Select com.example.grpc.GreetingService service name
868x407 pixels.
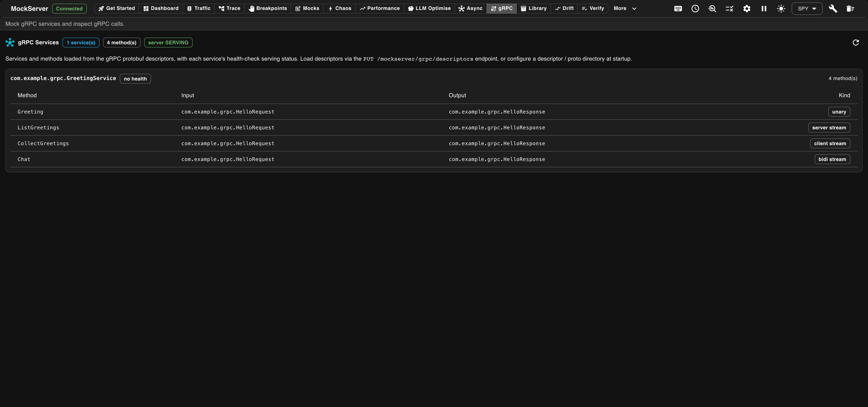point(63,78)
